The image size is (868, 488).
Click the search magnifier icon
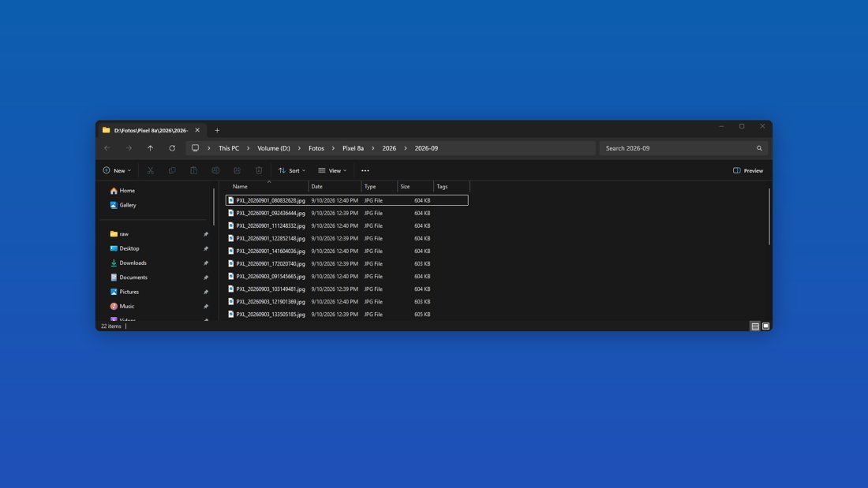click(x=759, y=148)
